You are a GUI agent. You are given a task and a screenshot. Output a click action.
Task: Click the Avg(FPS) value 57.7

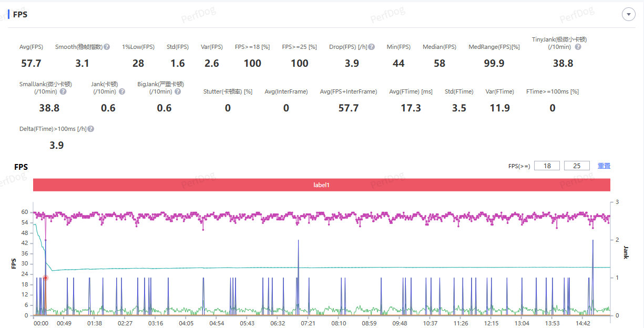pyautogui.click(x=31, y=64)
